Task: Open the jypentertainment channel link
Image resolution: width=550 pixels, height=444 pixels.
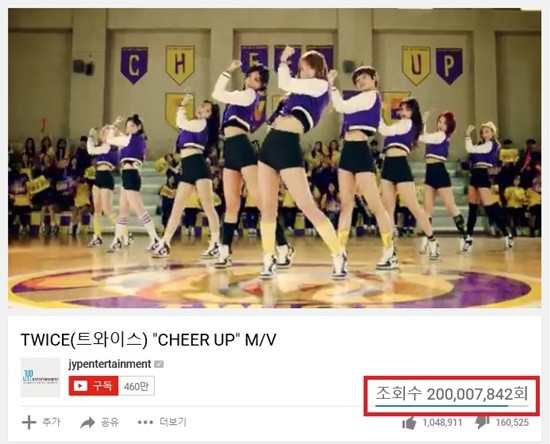Action: tap(109, 364)
